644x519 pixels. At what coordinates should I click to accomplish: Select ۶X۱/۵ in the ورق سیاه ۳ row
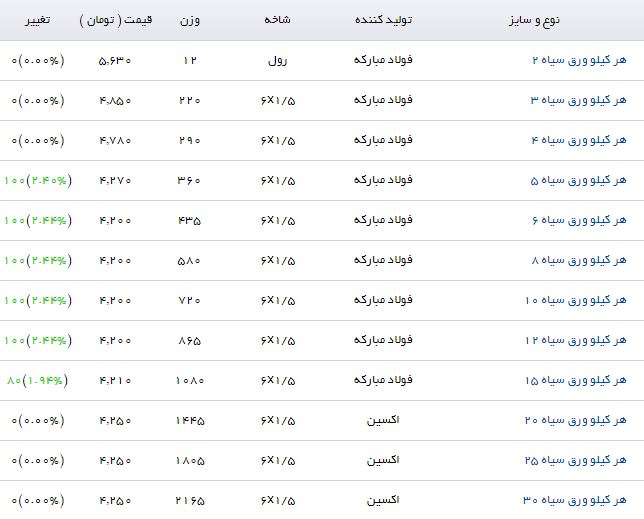(278, 101)
